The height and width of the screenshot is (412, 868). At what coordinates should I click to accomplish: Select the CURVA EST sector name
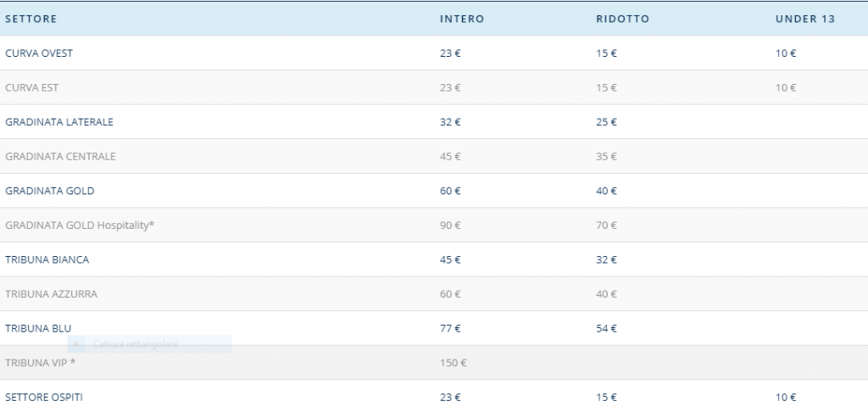click(31, 87)
